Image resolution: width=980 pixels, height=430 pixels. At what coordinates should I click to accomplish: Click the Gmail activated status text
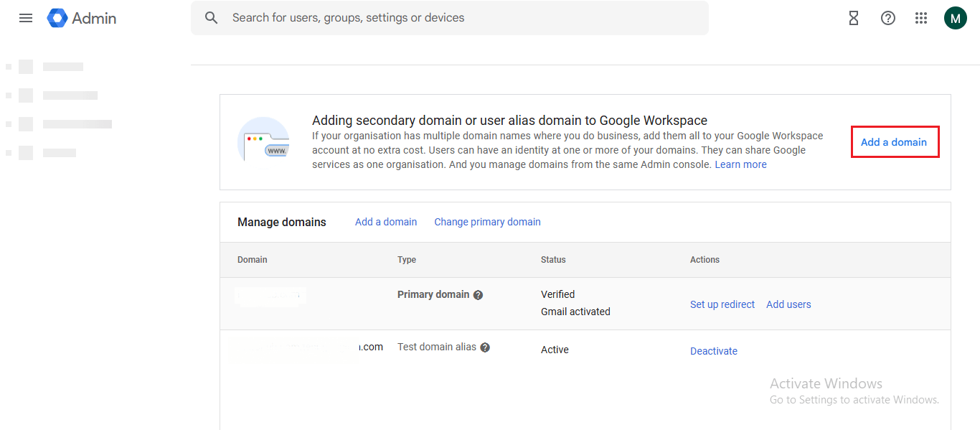(575, 312)
